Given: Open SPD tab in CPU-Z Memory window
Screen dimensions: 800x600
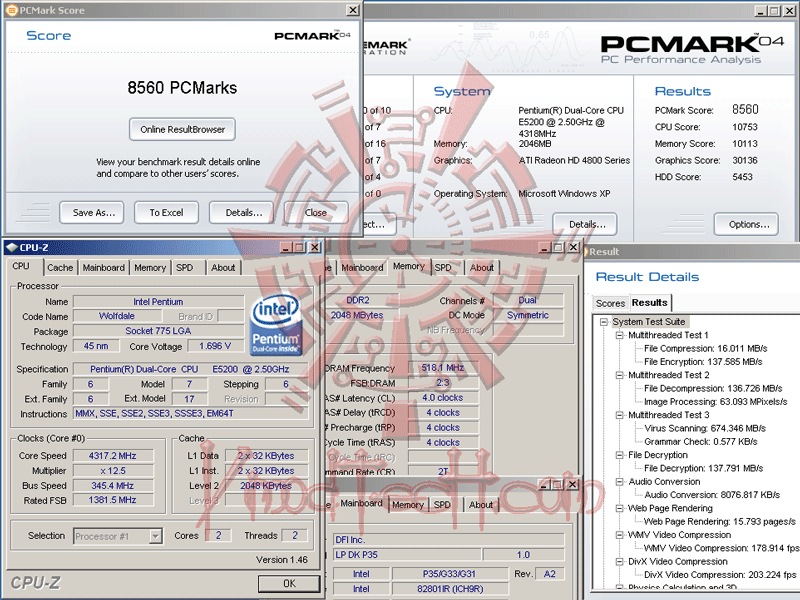Looking at the screenshot, I should (x=443, y=268).
